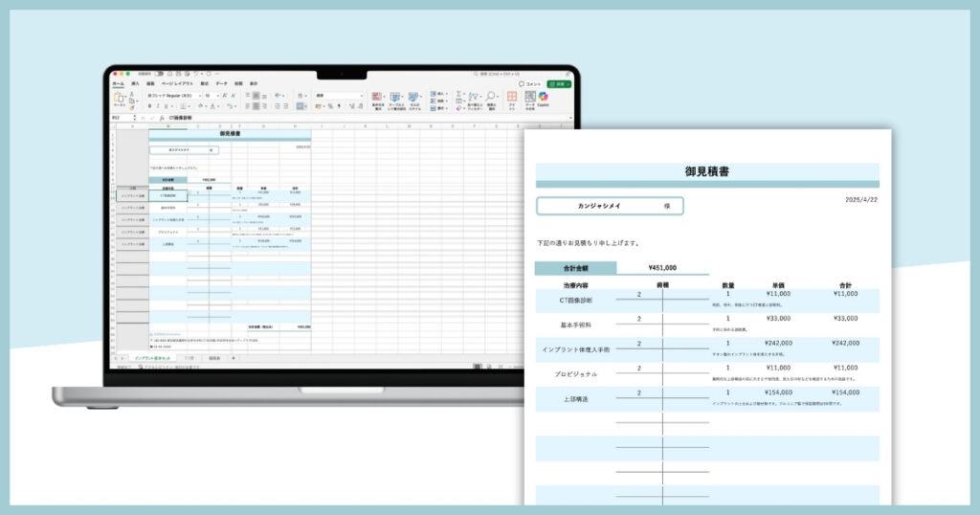Click the コメント comments button
The width and height of the screenshot is (980, 515).
(x=530, y=83)
